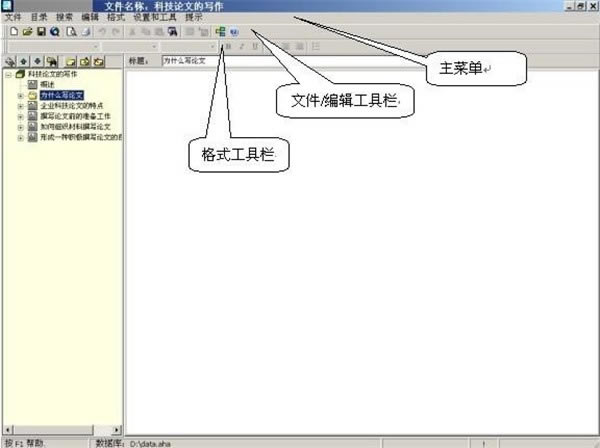Image resolution: width=600 pixels, height=448 pixels.
Task: Click the Undo arrow icon
Action: point(102,31)
